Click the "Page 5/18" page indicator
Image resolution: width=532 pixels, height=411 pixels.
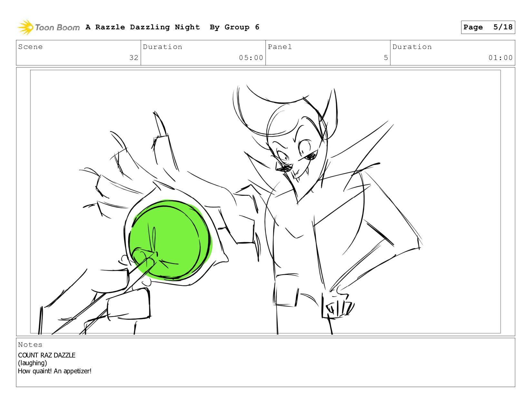tap(488, 27)
